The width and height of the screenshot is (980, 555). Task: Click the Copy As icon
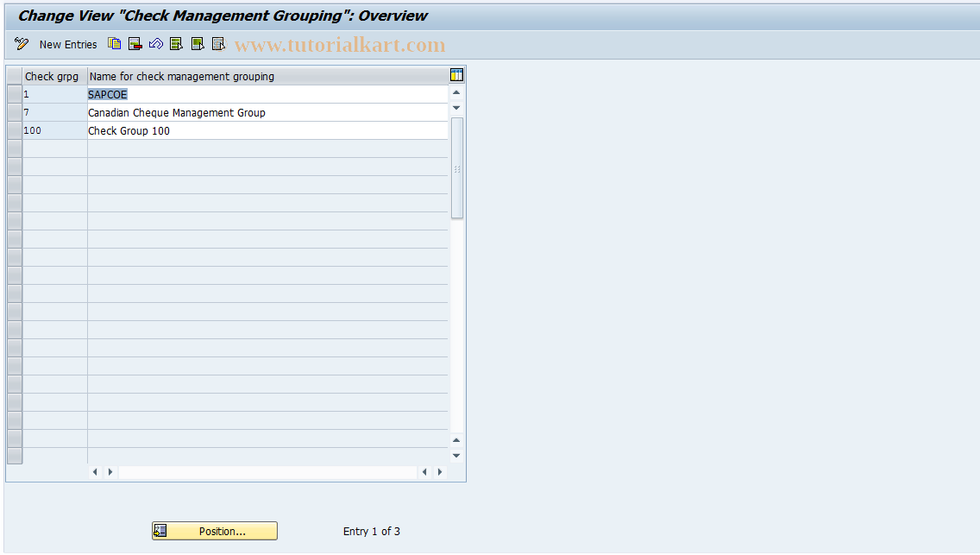115,44
